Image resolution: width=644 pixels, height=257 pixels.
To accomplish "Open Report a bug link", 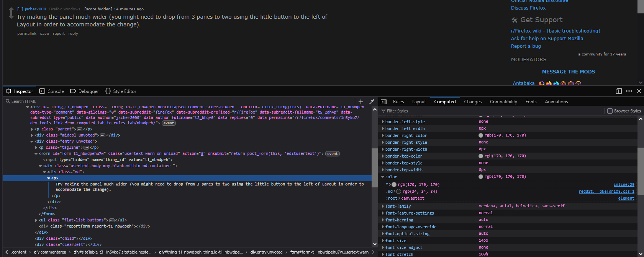I will tap(526, 46).
